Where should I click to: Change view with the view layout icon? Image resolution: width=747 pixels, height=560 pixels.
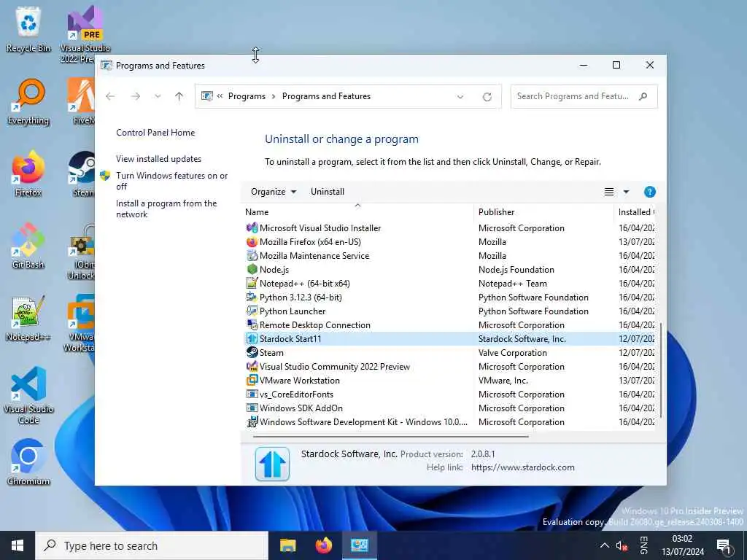pos(609,192)
